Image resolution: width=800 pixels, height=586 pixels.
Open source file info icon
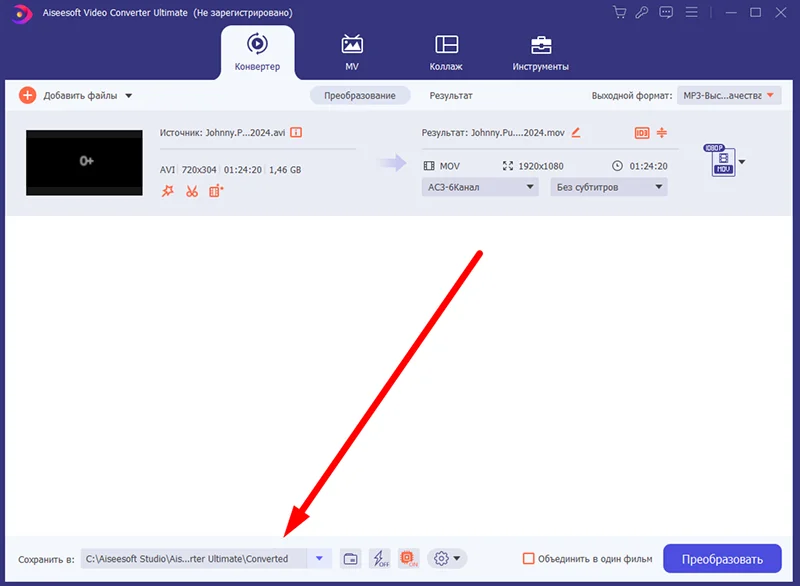tap(296, 133)
